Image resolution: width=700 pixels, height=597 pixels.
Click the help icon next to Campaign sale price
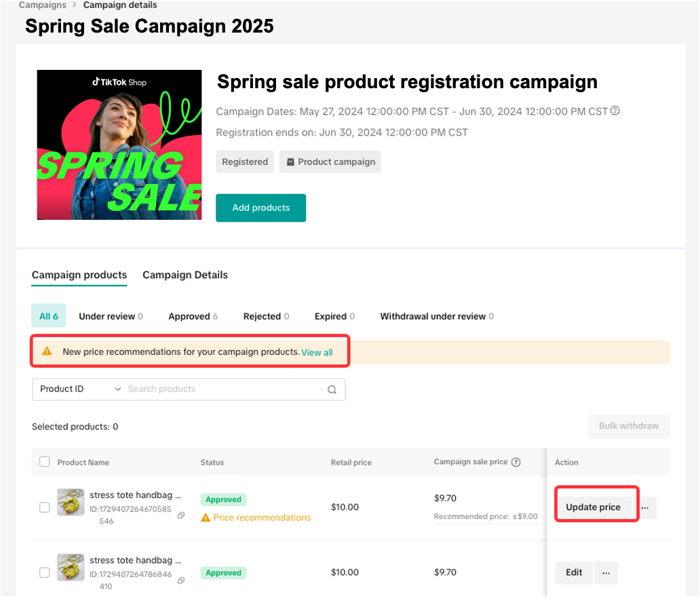pos(516,463)
